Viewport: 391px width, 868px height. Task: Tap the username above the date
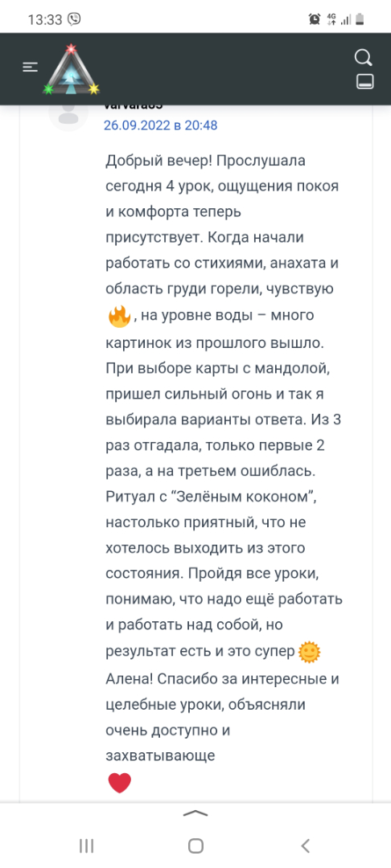133,106
